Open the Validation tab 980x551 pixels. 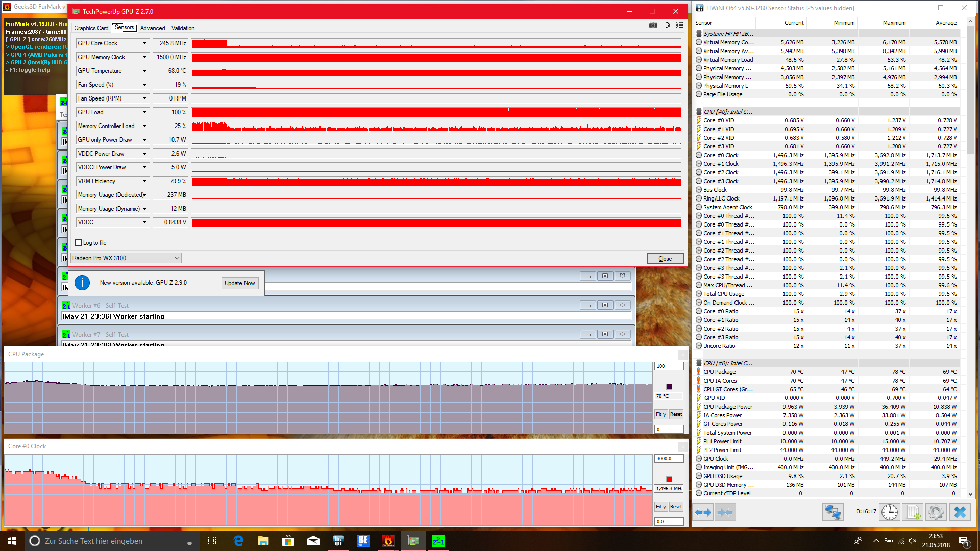(183, 28)
